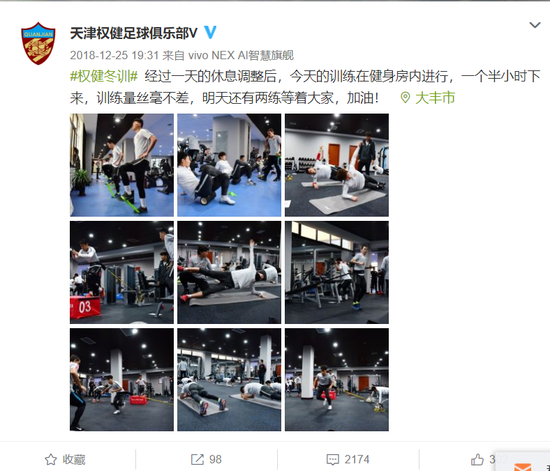Click the blue verified V badge

pyautogui.click(x=210, y=33)
